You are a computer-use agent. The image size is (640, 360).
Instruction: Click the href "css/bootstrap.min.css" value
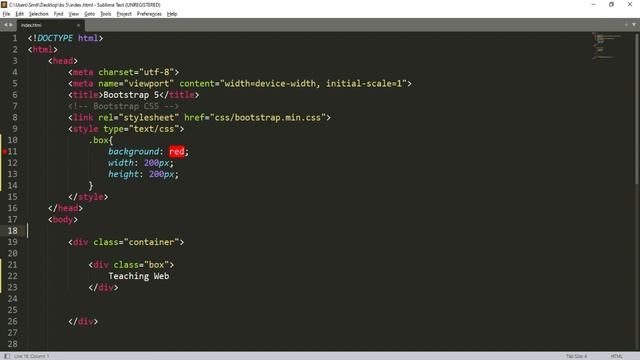click(267, 118)
